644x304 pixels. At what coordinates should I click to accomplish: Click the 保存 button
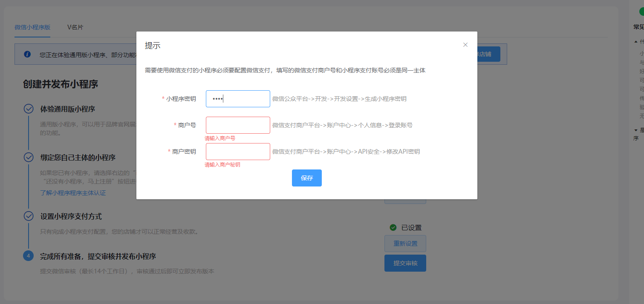pos(307,178)
